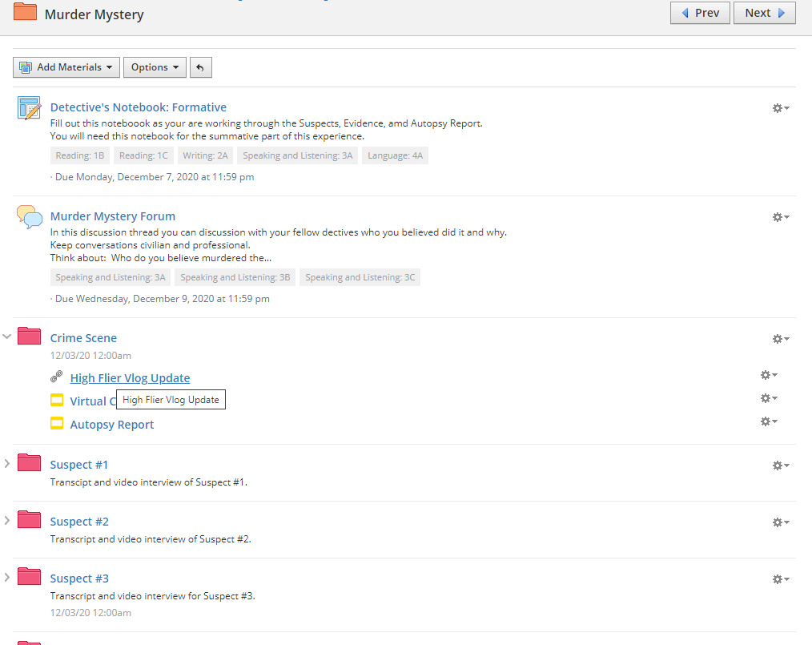Click 'Due Wednesday, December 9, 2020' text

click(162, 299)
